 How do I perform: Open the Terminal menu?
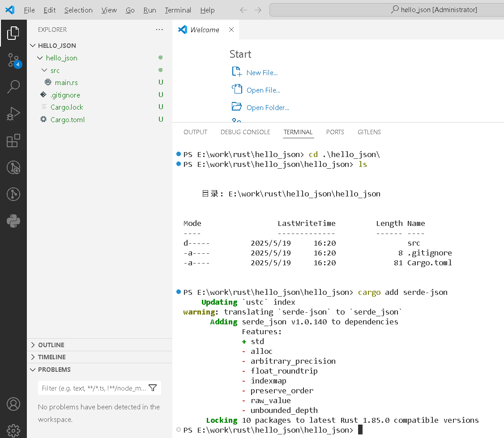click(x=178, y=10)
